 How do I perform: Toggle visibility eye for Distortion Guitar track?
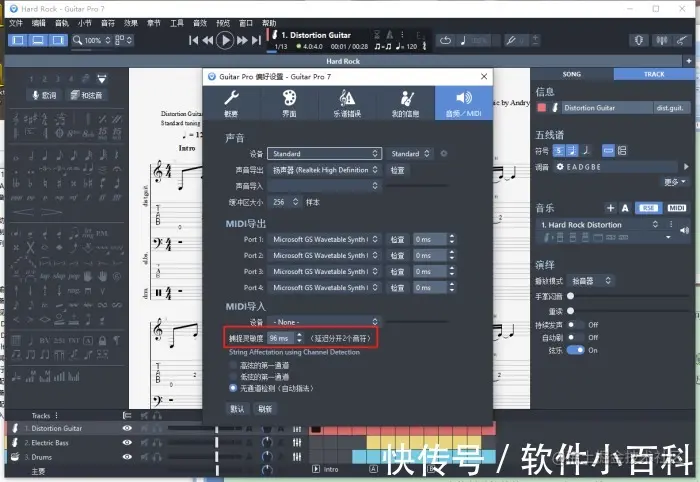[127, 428]
